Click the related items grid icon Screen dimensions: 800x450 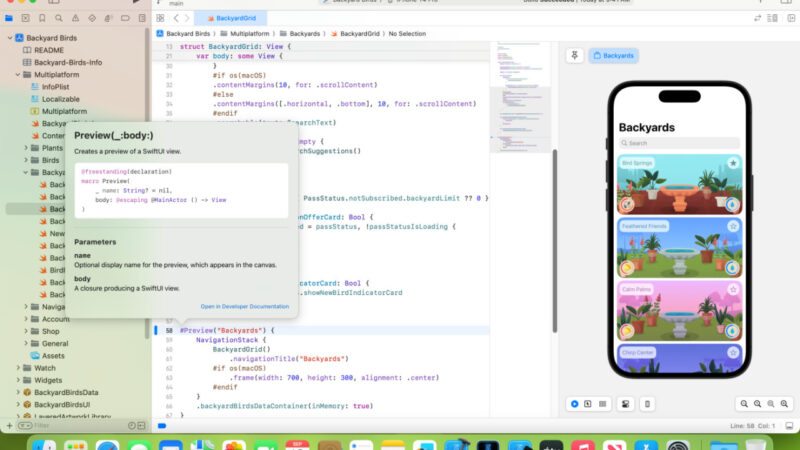point(160,18)
